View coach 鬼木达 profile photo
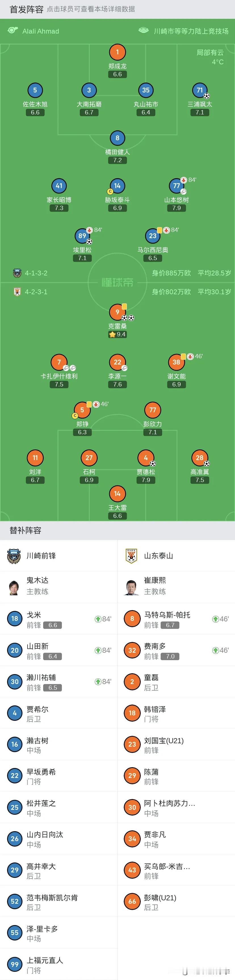Screen dimensions: 235x980 click(x=14, y=587)
